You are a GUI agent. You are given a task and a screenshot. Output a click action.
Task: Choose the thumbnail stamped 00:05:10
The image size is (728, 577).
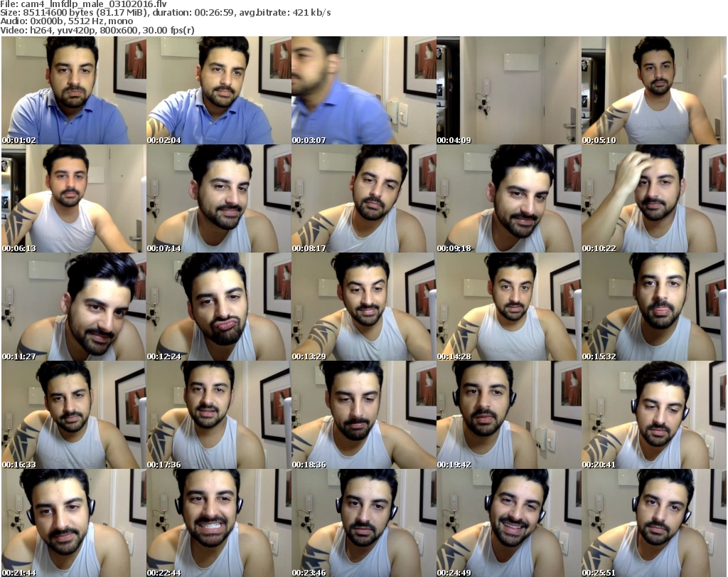[654, 90]
